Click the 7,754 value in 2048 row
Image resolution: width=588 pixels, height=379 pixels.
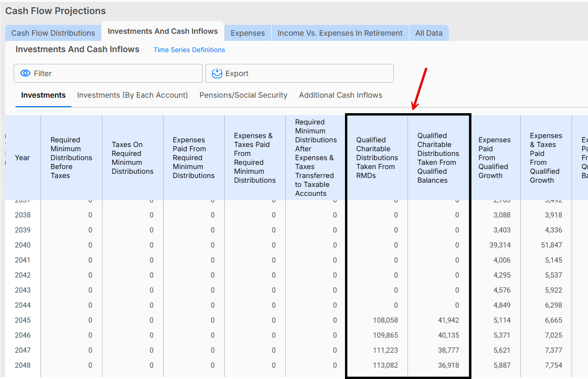pyautogui.click(x=554, y=365)
